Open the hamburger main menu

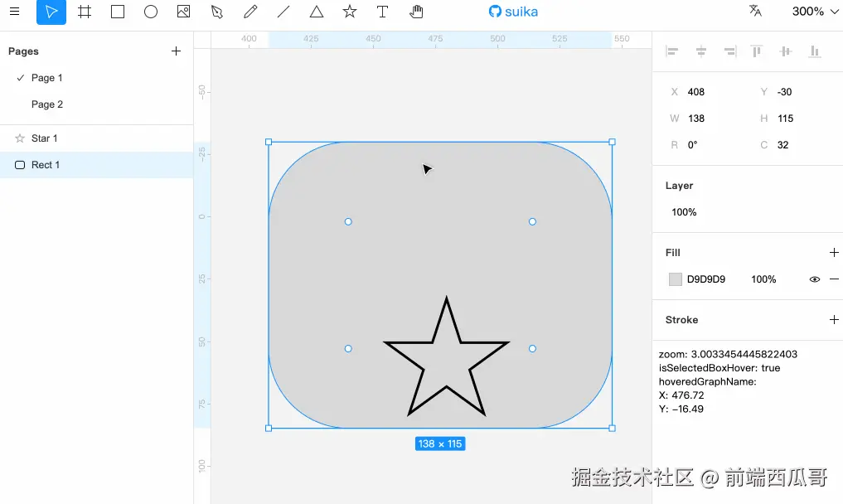(15, 12)
